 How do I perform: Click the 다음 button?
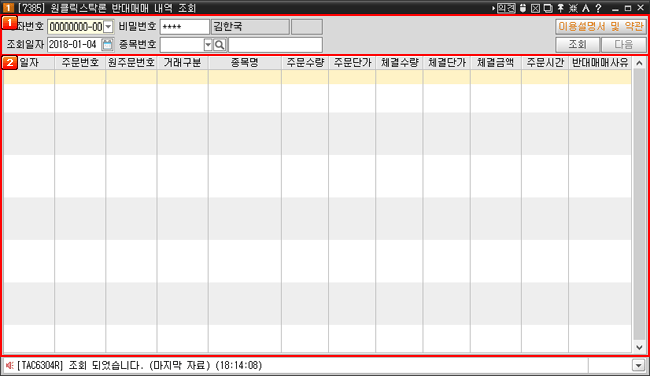623,44
